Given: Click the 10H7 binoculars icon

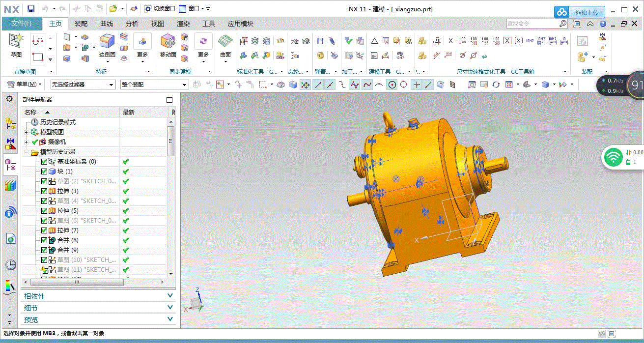Looking at the screenshot, I should click(x=400, y=56).
